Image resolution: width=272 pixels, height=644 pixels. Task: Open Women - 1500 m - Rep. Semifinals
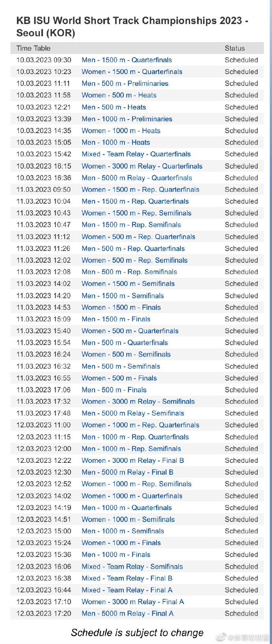click(136, 213)
